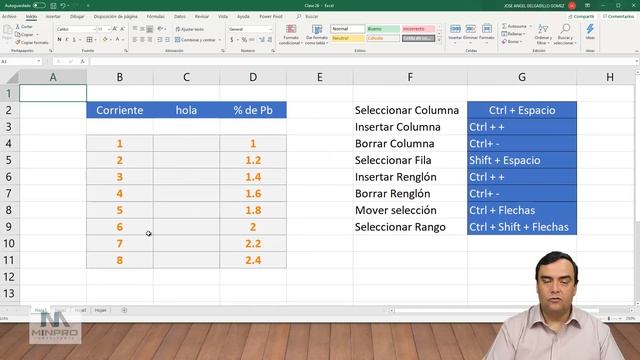Click the user account avatar icon
The height and width of the screenshot is (360, 640).
[572, 6]
